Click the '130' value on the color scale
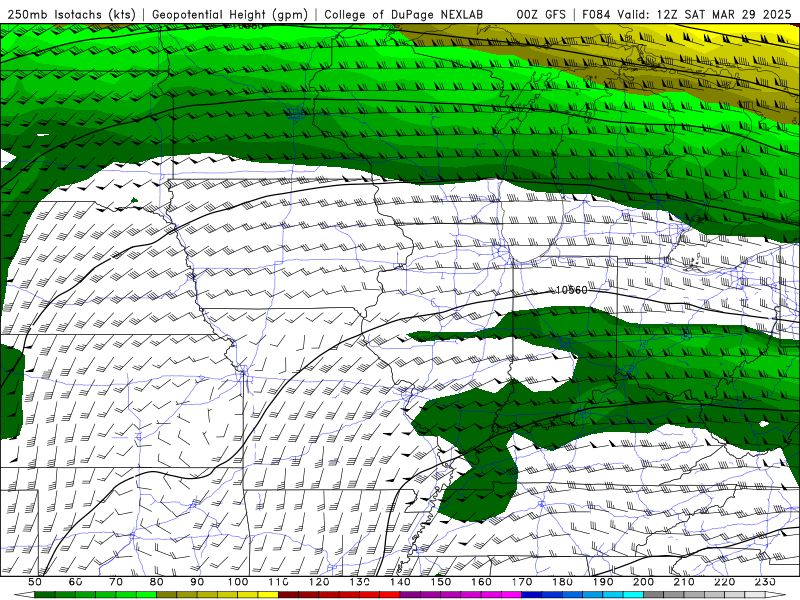 [x=360, y=582]
